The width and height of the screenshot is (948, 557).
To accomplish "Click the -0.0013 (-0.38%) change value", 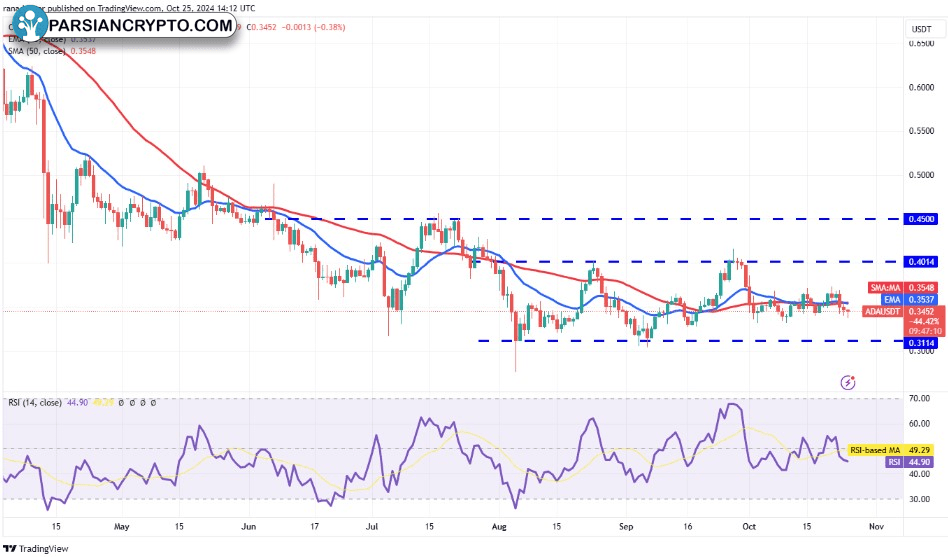I will pos(314,27).
